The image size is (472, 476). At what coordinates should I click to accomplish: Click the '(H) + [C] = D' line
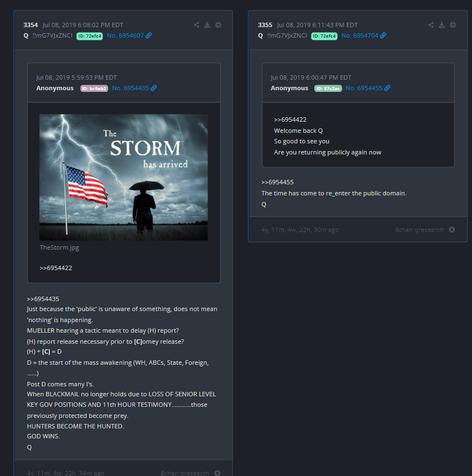click(44, 351)
